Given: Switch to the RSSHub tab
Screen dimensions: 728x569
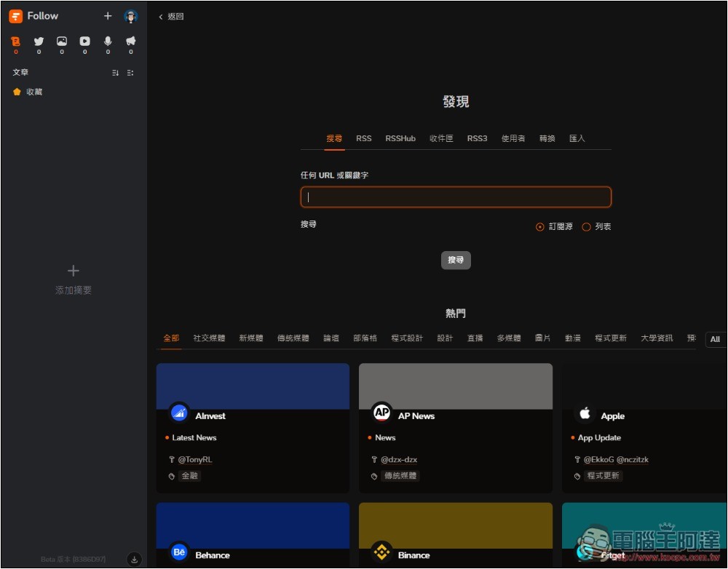Looking at the screenshot, I should pyautogui.click(x=400, y=138).
